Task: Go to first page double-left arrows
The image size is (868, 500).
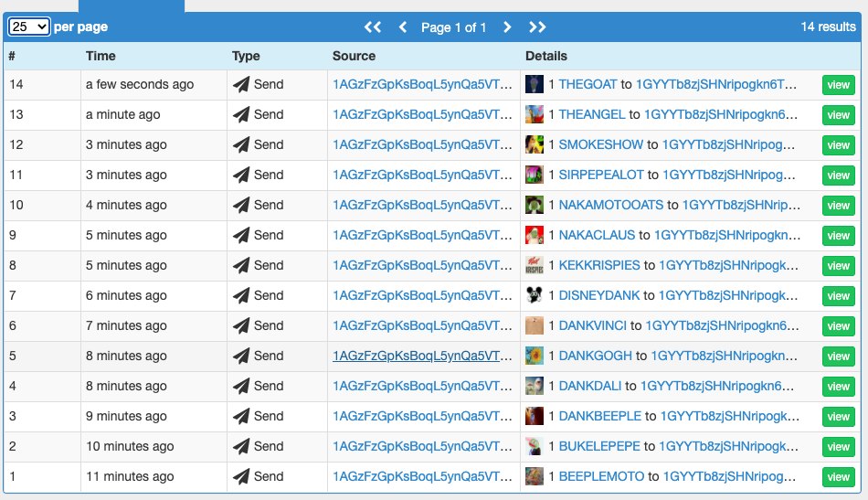Action: pyautogui.click(x=373, y=27)
